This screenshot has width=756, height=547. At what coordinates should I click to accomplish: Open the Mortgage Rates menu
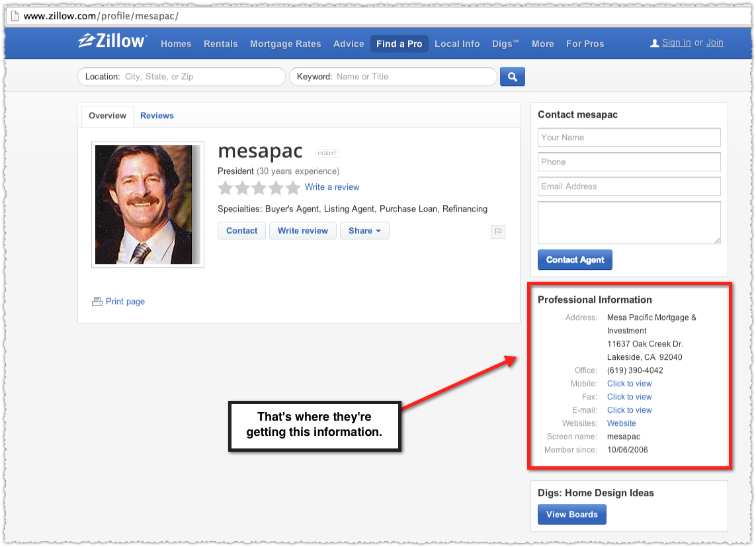click(286, 44)
